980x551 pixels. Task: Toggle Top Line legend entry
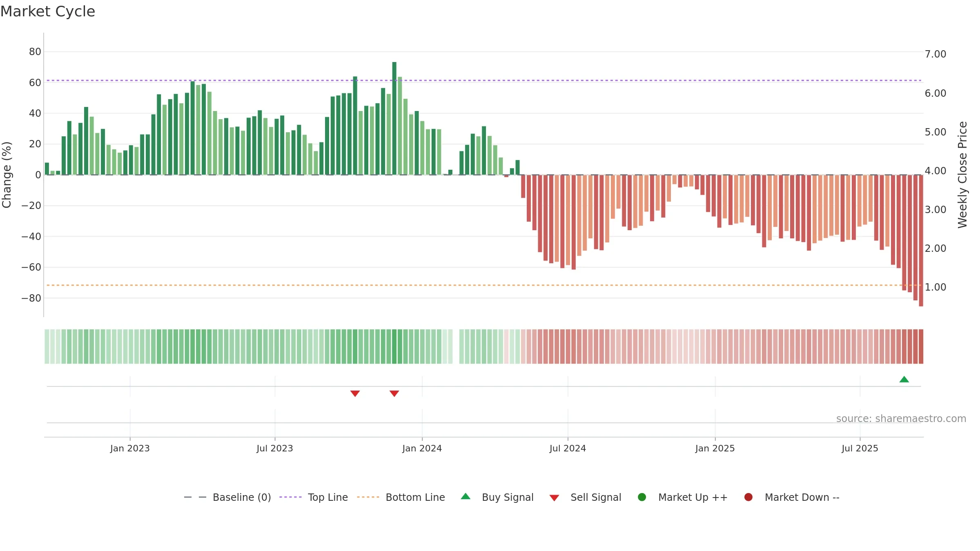click(x=314, y=497)
